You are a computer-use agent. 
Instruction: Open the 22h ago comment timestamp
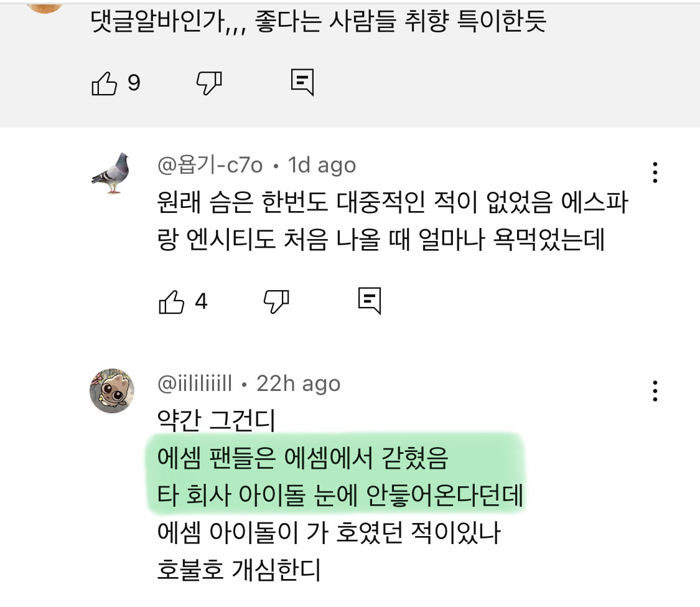[x=299, y=384]
